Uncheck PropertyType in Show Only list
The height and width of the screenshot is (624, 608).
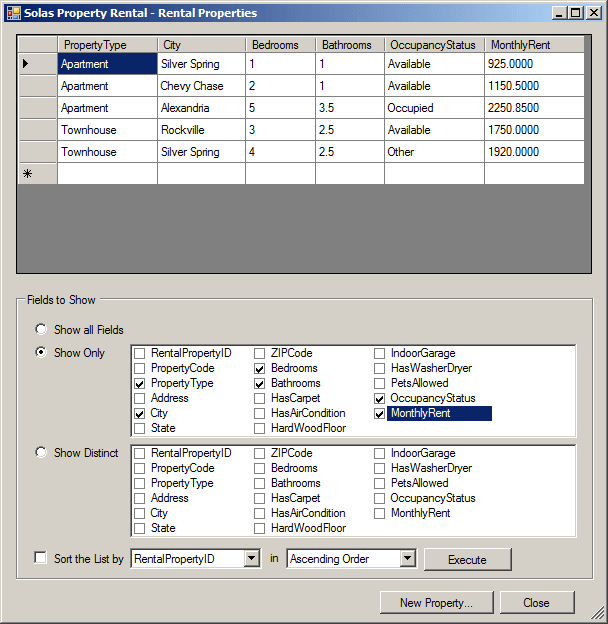139,384
